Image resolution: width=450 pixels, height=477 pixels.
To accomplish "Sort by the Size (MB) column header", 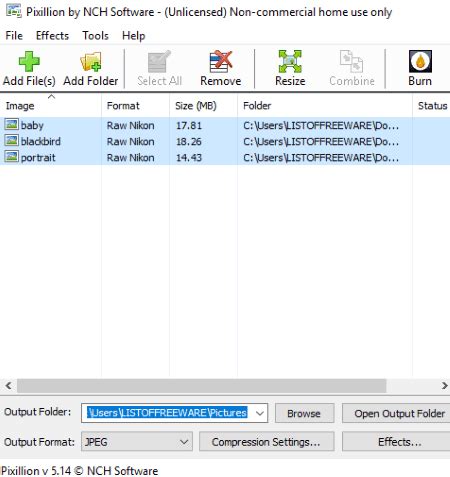I will click(x=204, y=105).
